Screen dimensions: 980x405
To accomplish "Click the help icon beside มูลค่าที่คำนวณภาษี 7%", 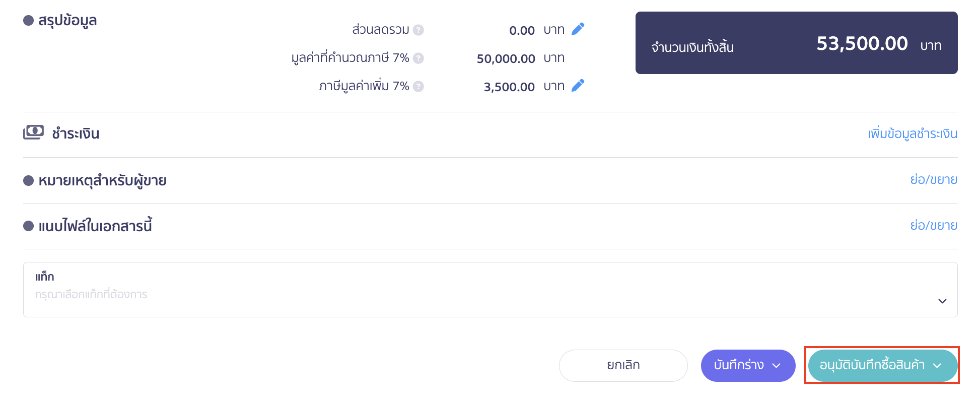I will (418, 58).
